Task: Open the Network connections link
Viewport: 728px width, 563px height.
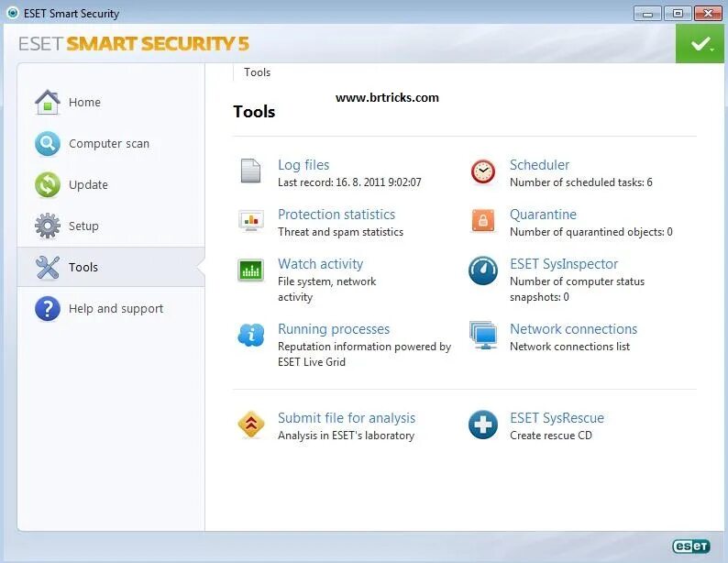Action: [x=573, y=328]
